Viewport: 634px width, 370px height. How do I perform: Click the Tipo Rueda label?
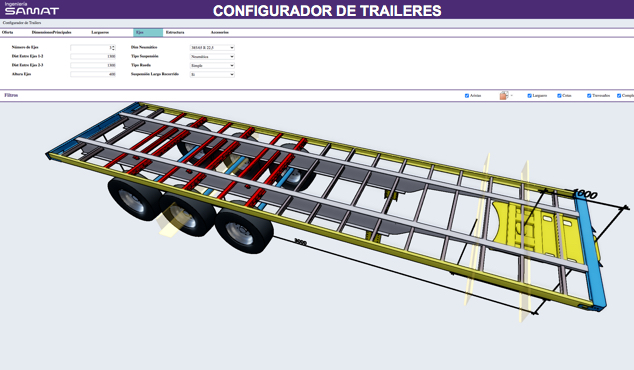point(141,65)
